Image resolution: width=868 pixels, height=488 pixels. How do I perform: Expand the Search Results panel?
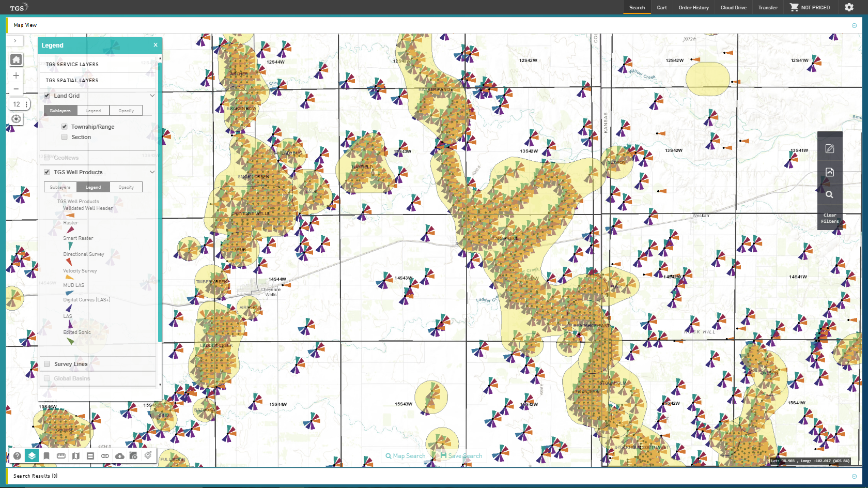click(x=854, y=476)
